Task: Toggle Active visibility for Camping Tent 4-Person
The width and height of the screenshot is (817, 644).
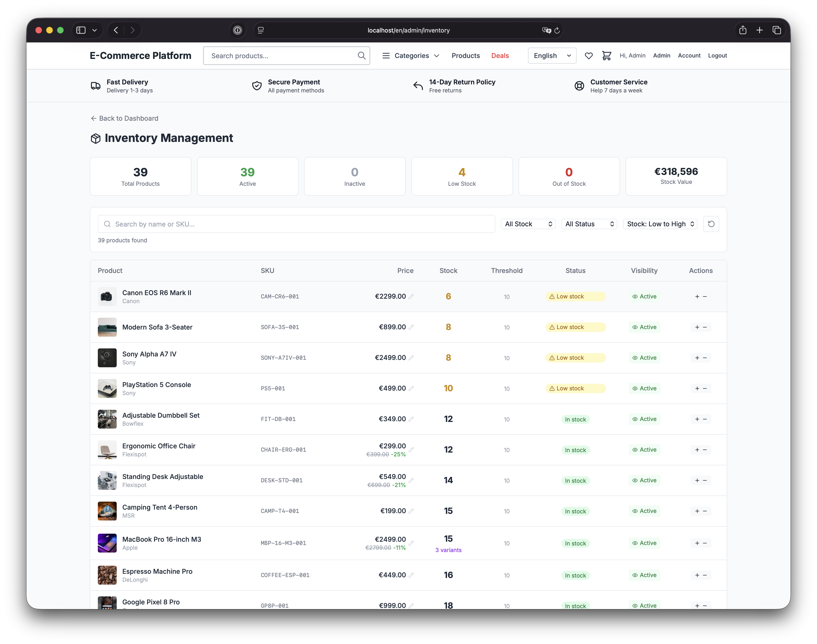Action: pyautogui.click(x=644, y=511)
